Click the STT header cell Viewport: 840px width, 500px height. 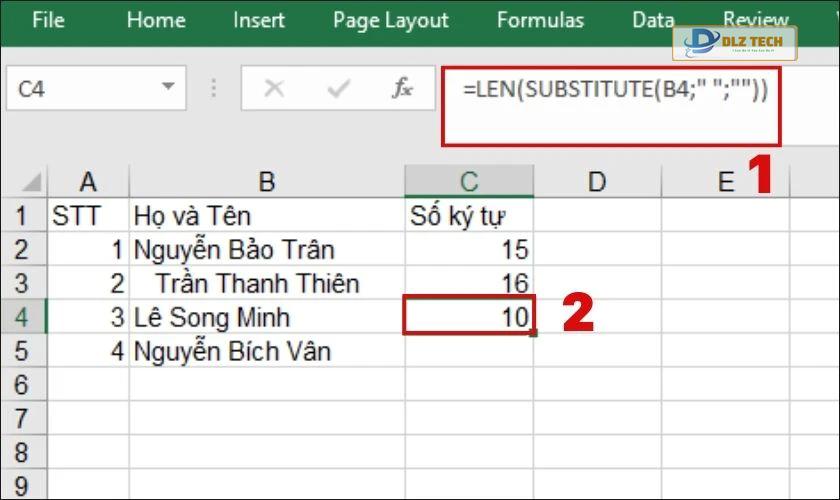(x=88, y=216)
